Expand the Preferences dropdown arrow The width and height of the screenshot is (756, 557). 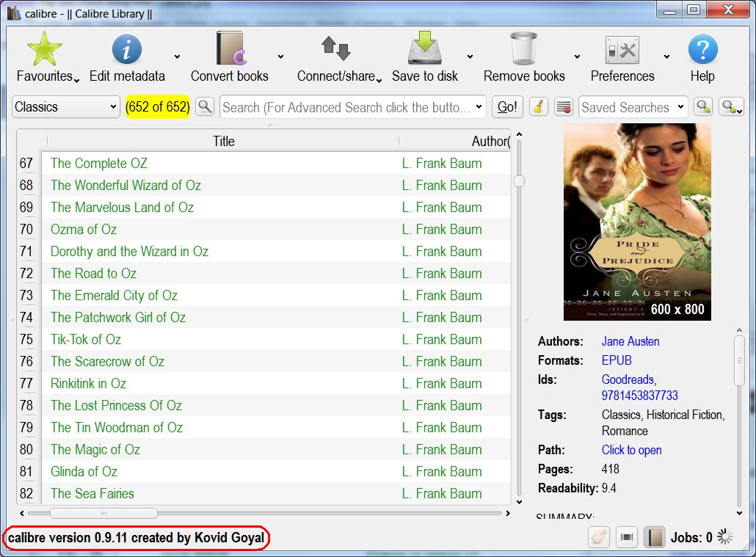coord(666,57)
